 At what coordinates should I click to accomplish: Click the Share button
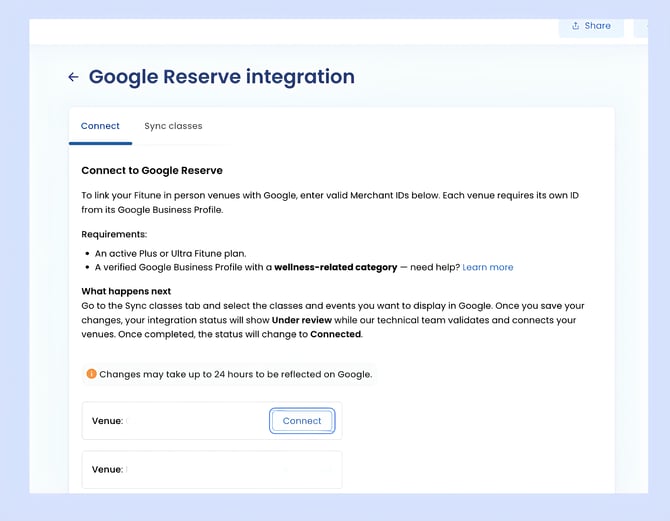coord(591,26)
